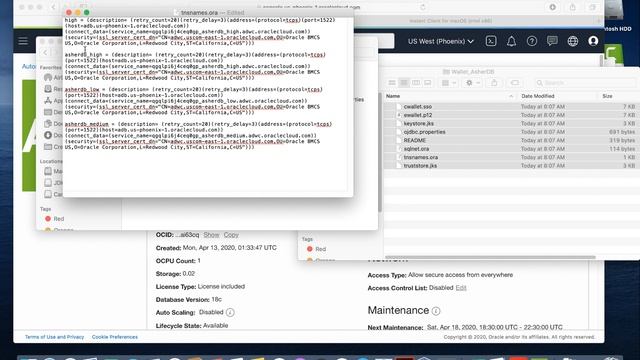640x360 pixels.
Task: Click the Safari address bar
Action: (x=310, y=7)
